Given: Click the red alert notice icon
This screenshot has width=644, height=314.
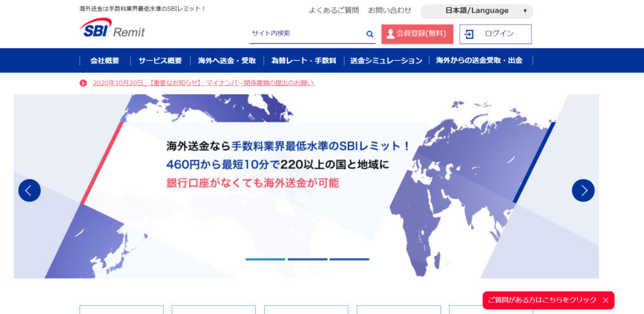Looking at the screenshot, I should 84,83.
